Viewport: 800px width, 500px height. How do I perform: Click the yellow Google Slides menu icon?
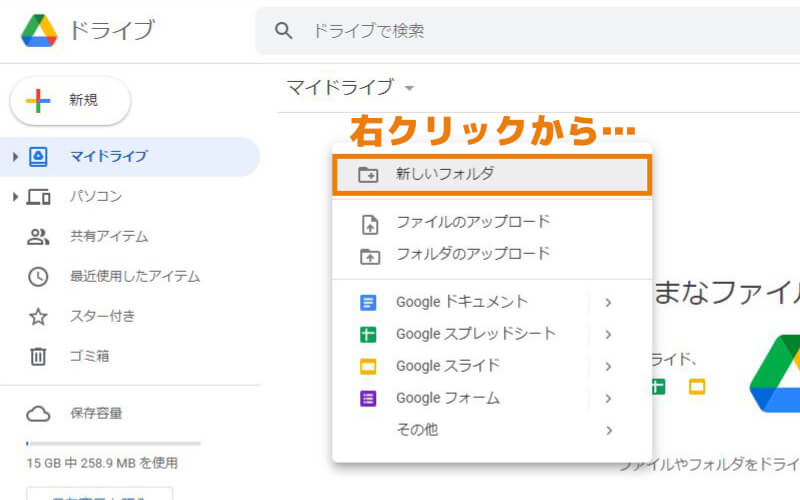(x=368, y=366)
